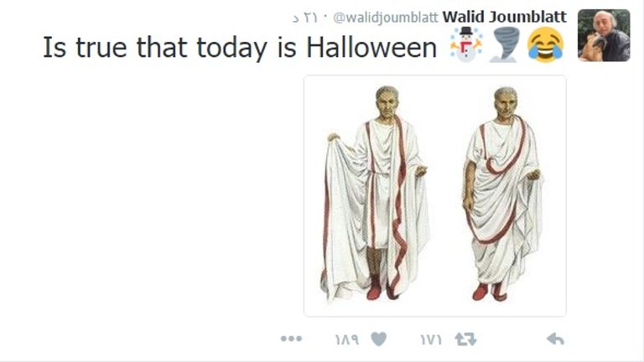The width and height of the screenshot is (644, 362).
Task: Like the tweet with the heart icon
Action: 379,339
